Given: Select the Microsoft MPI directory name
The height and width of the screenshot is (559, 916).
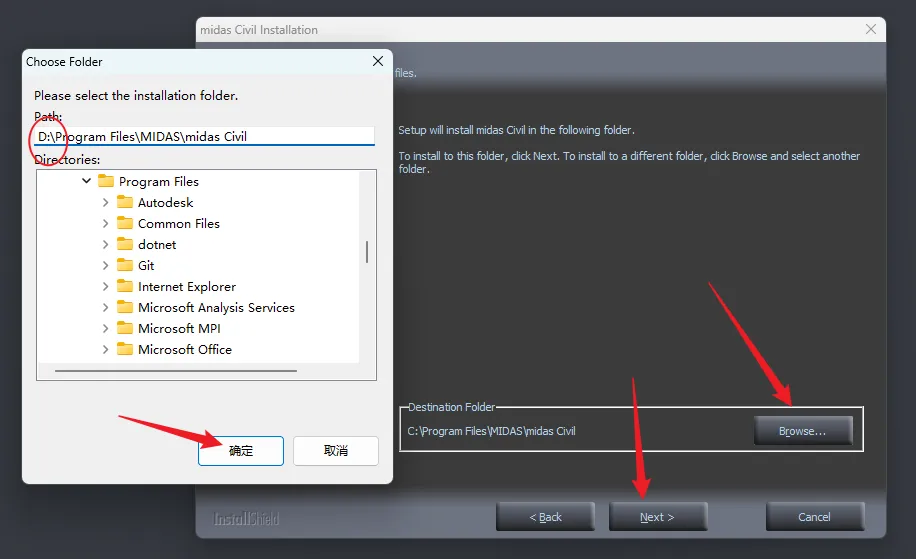Looking at the screenshot, I should click(179, 329).
